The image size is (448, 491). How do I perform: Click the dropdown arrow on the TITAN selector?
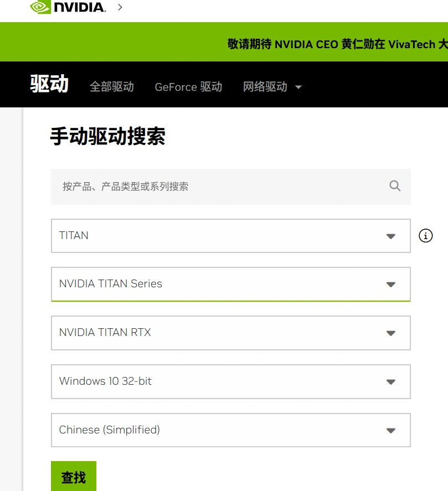(x=391, y=236)
